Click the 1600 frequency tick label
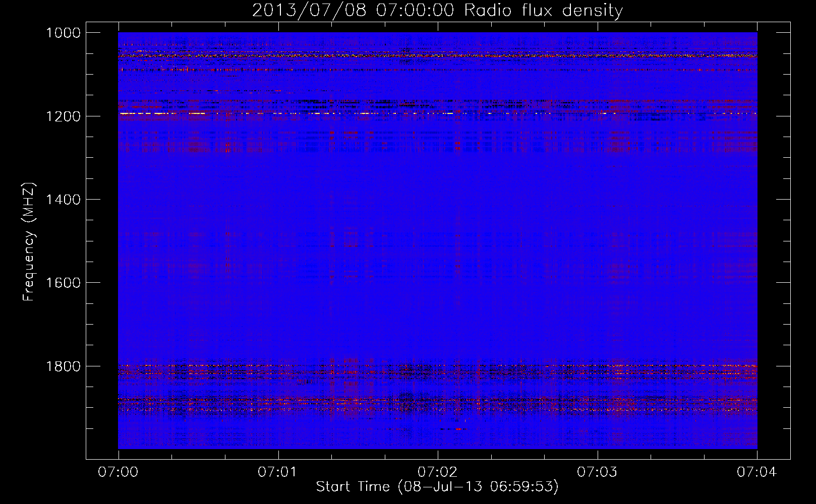816x504 pixels. click(63, 283)
